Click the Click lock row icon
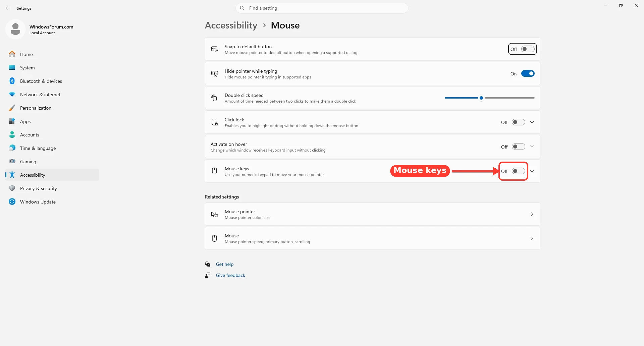This screenshot has width=644, height=346. click(x=215, y=122)
